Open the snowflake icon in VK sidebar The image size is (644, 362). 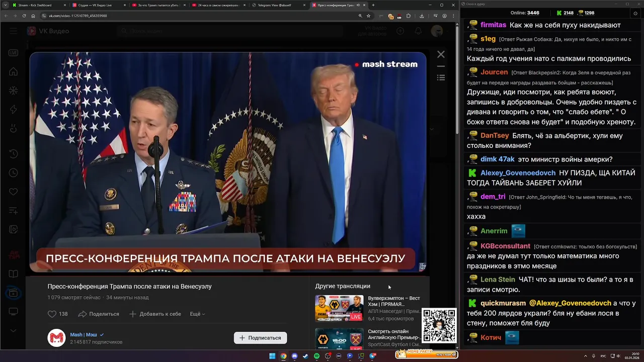(13, 90)
